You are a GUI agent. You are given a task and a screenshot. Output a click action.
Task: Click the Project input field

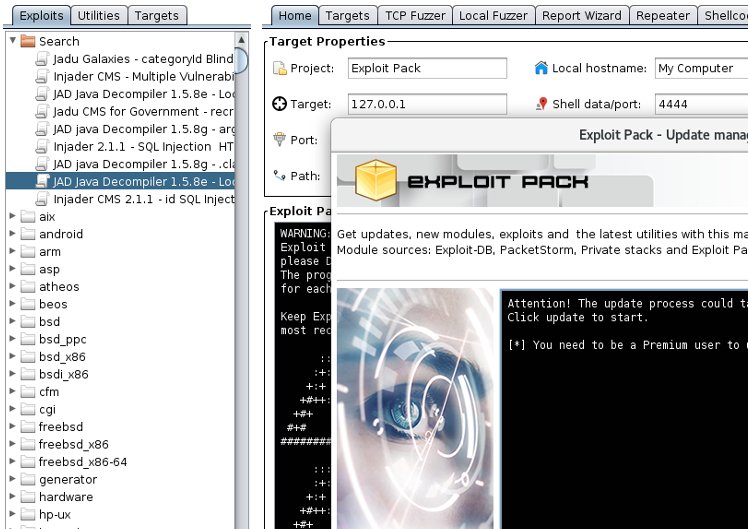click(x=427, y=68)
